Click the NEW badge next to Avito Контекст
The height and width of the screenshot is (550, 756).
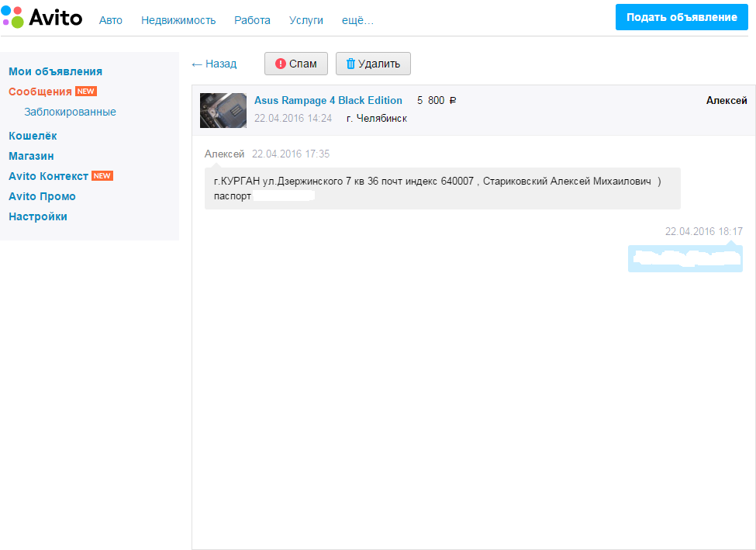coord(102,175)
